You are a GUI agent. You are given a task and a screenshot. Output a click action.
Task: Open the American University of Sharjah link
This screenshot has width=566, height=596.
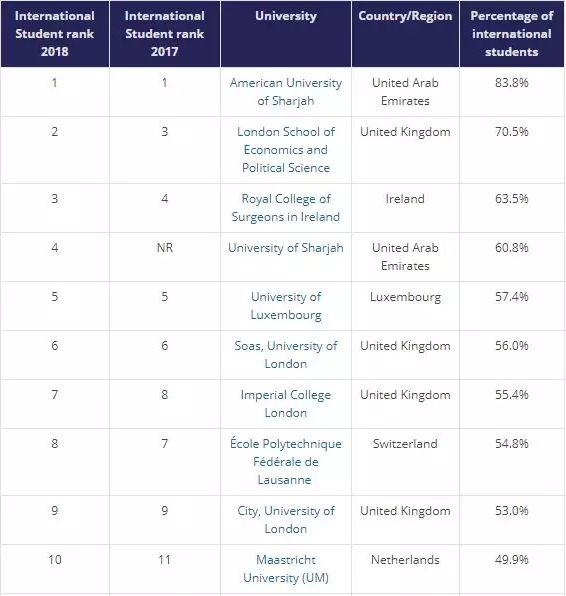[286, 92]
